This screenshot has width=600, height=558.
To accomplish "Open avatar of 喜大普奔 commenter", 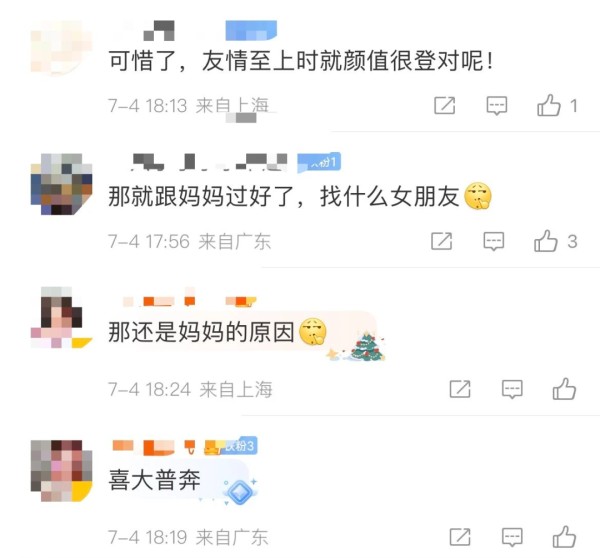I will (x=61, y=471).
